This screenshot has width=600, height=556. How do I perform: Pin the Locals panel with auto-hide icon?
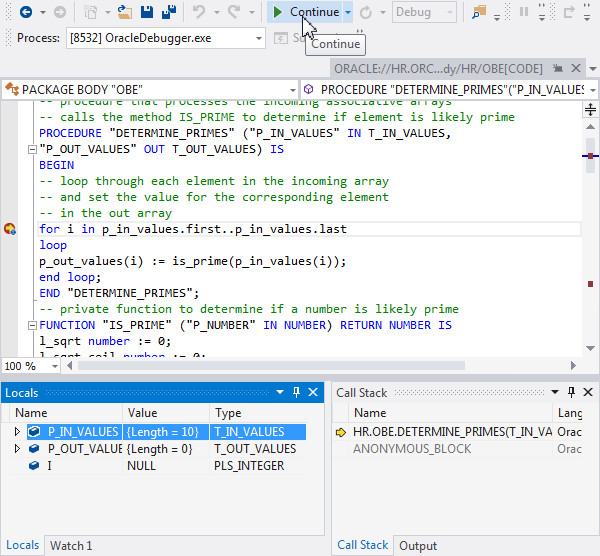click(296, 393)
